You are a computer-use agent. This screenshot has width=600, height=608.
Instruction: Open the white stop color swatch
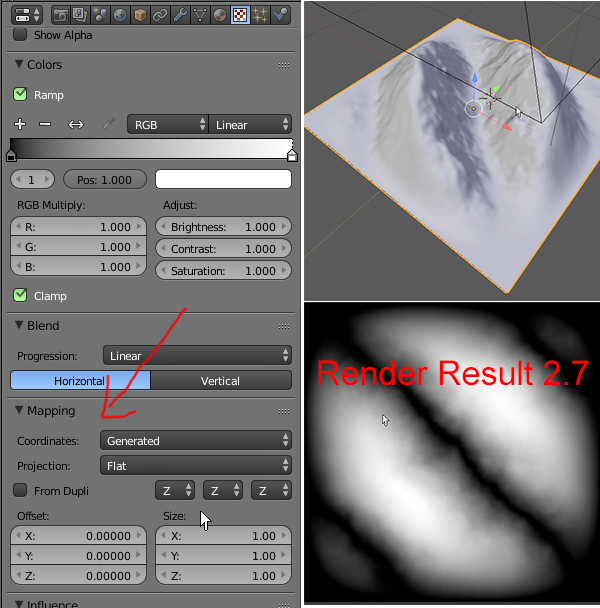[x=223, y=180]
